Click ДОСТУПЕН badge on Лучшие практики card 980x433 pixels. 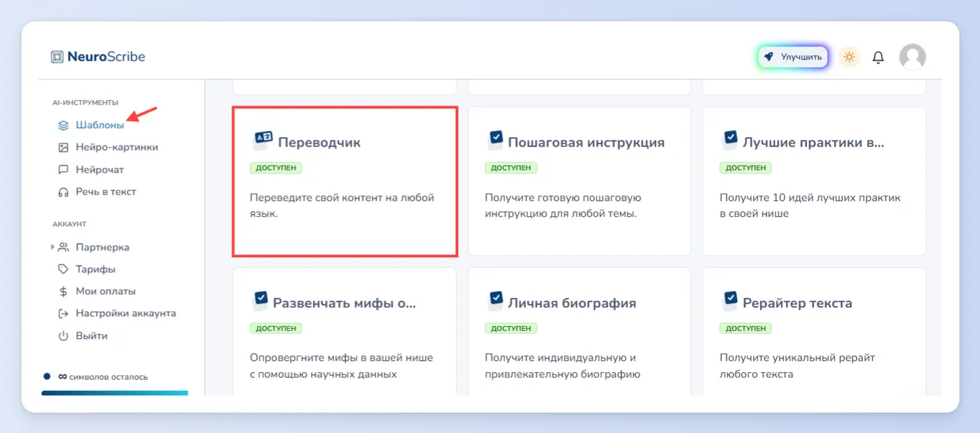point(745,168)
